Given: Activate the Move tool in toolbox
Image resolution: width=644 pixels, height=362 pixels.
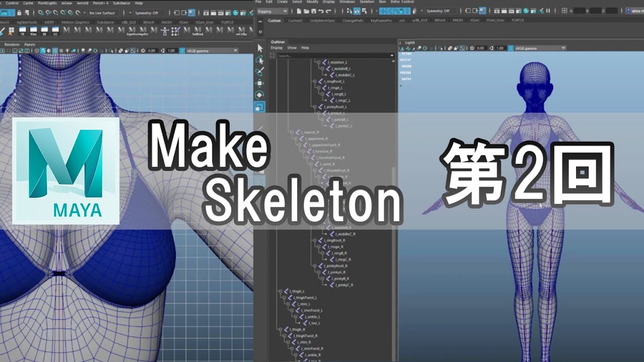Looking at the screenshot, I should (260, 83).
